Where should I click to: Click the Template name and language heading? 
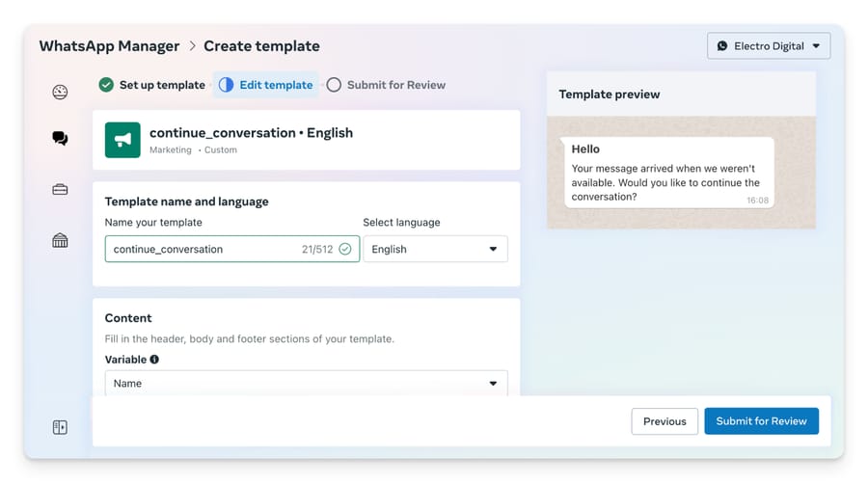tap(186, 202)
